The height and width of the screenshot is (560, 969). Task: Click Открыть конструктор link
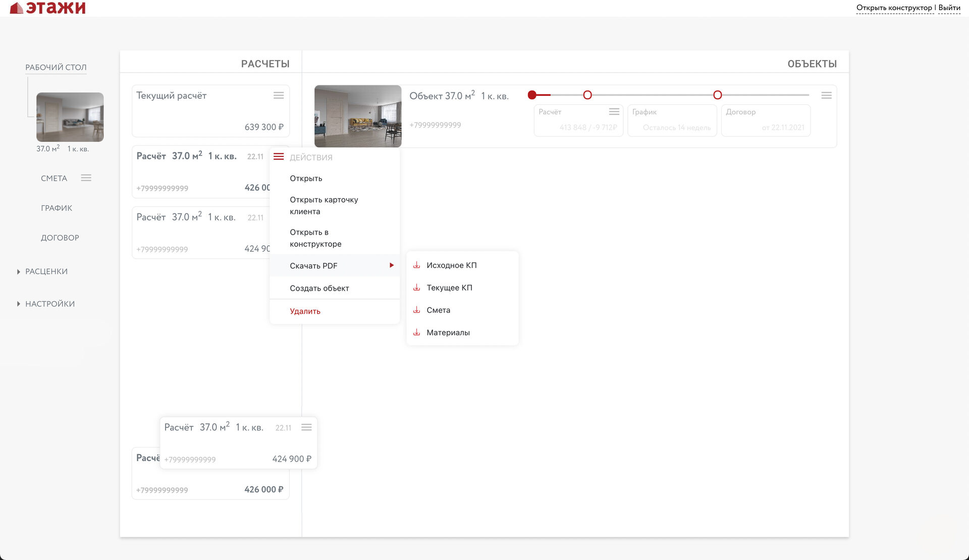click(x=894, y=8)
